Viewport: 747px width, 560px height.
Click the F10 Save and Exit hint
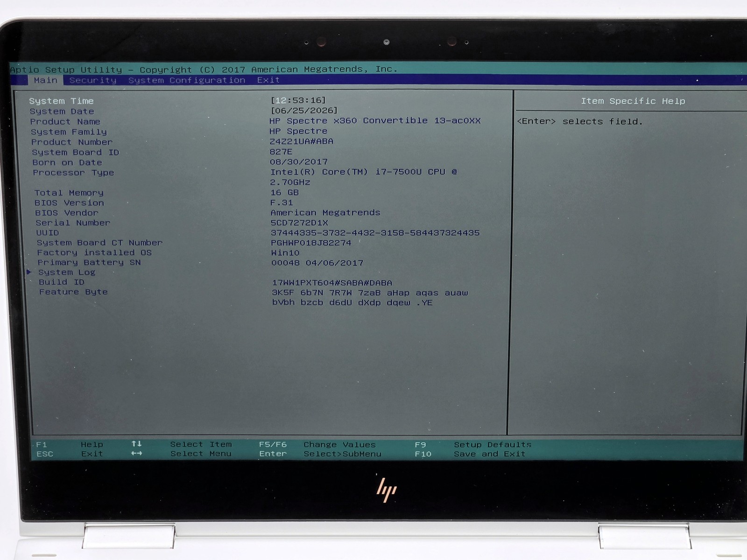470,454
